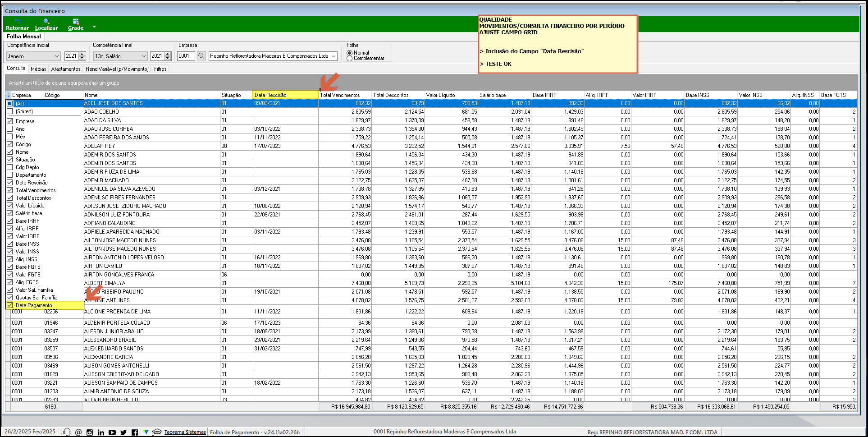Open the Empresa name dropdown
868x437 pixels.
click(334, 56)
